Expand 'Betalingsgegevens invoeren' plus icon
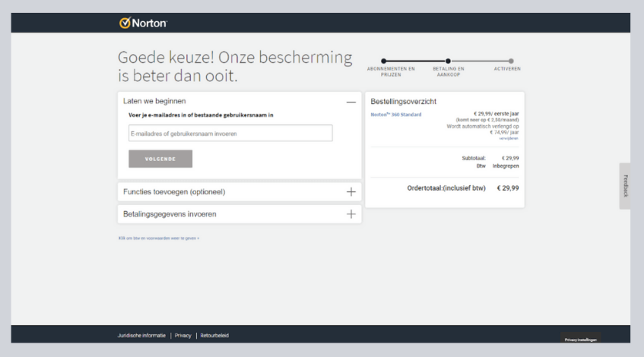 coord(351,214)
